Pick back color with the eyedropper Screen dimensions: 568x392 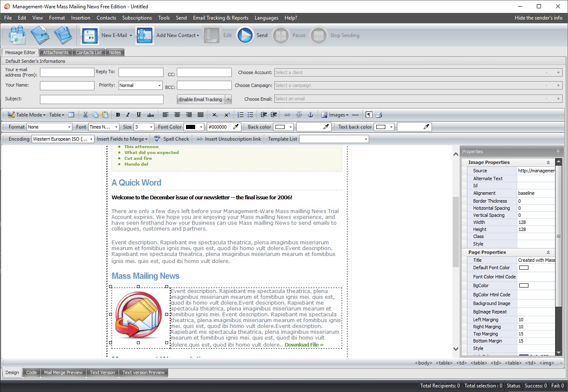click(326, 127)
